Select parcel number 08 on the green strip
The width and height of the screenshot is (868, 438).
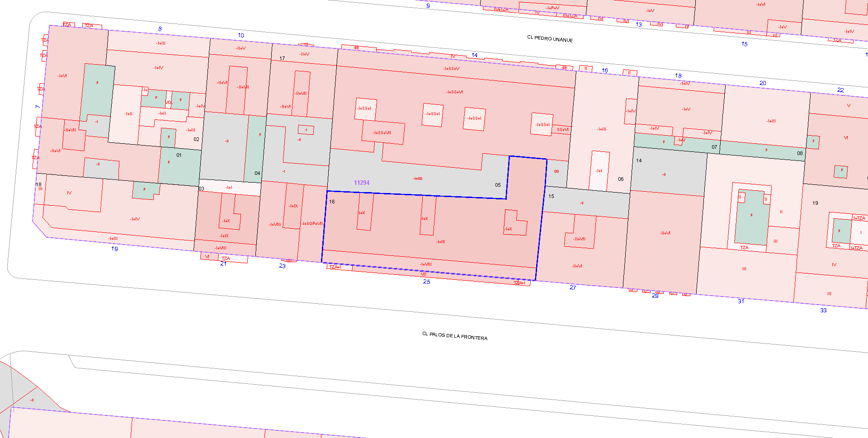coord(800,153)
